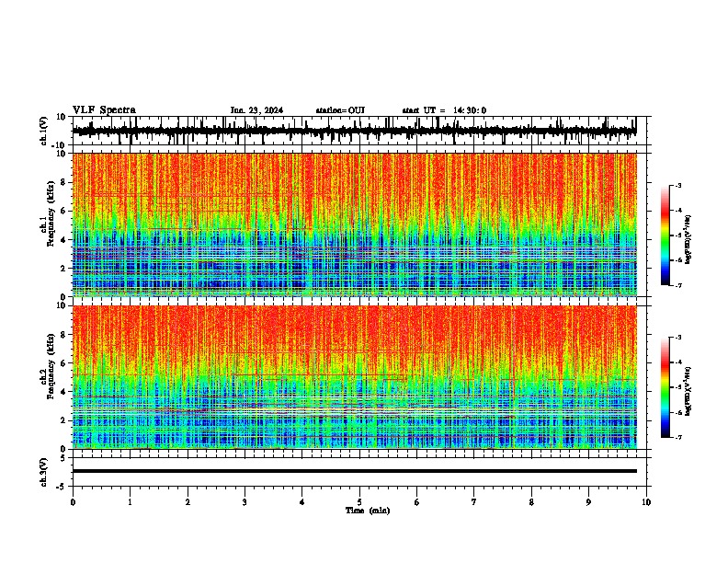Click the Jan. 23, 2024 date label

coord(256,110)
